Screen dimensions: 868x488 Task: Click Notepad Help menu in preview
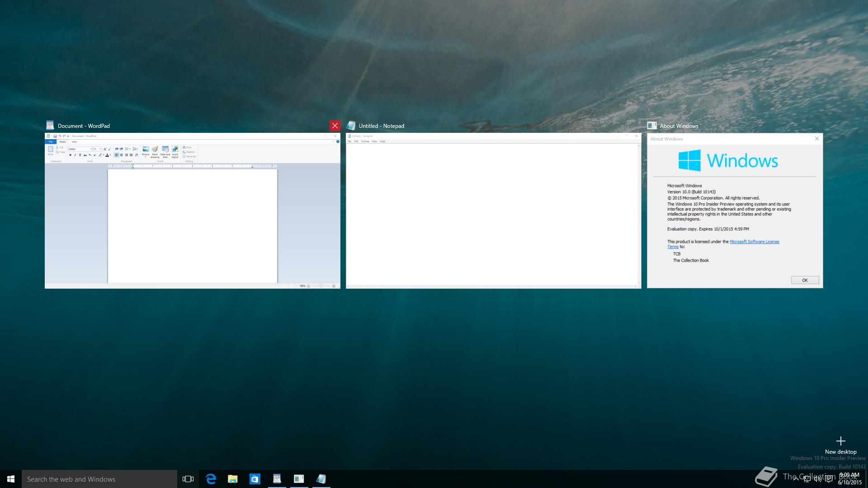point(382,141)
